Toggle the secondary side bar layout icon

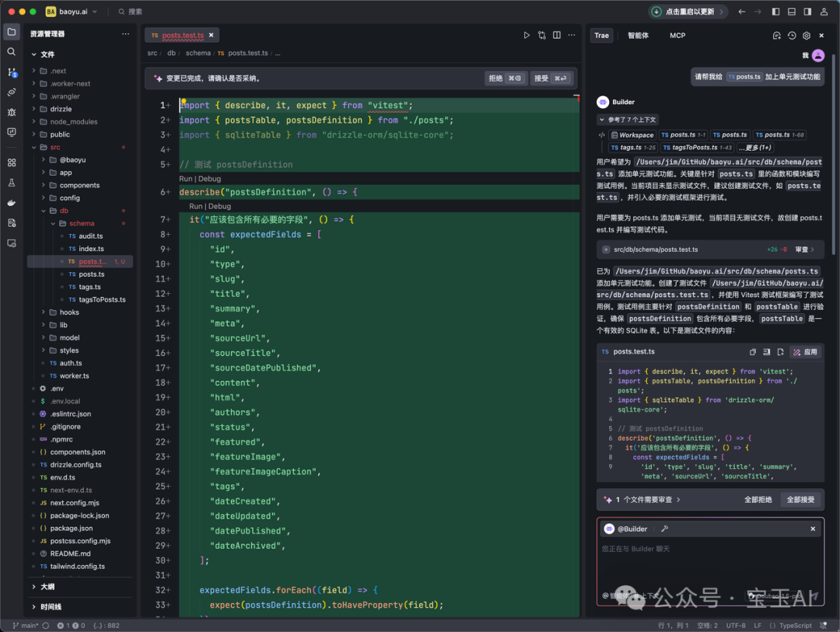click(x=807, y=11)
